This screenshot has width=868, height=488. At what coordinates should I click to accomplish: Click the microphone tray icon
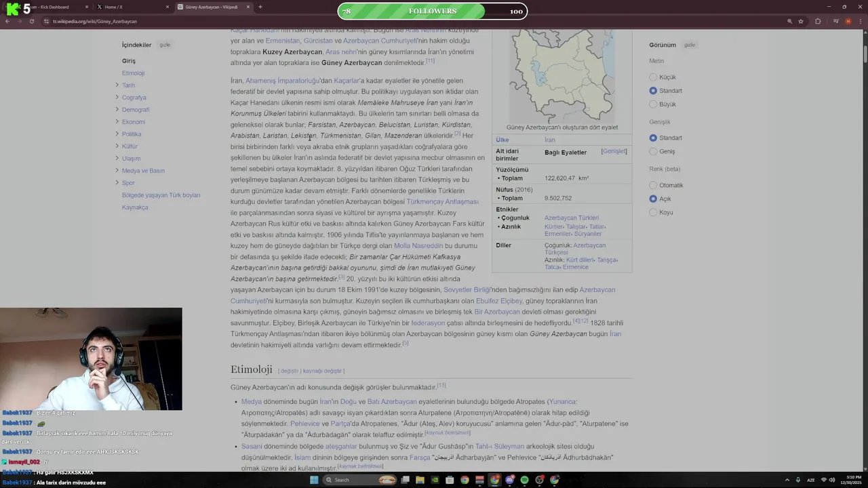[x=798, y=480]
